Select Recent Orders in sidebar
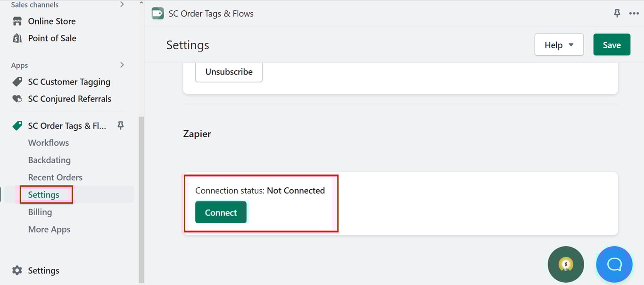Screen dimensions: 644x285 [55, 177]
